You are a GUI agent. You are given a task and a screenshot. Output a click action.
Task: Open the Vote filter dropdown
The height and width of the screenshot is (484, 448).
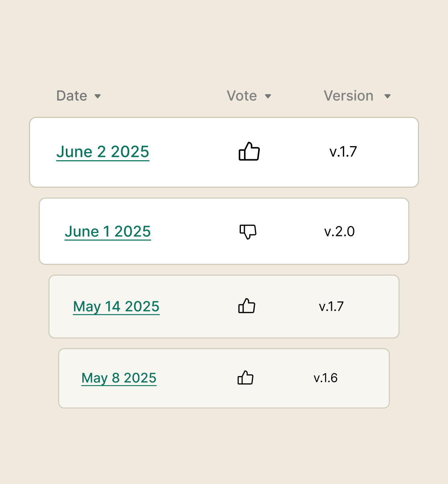[268, 96]
